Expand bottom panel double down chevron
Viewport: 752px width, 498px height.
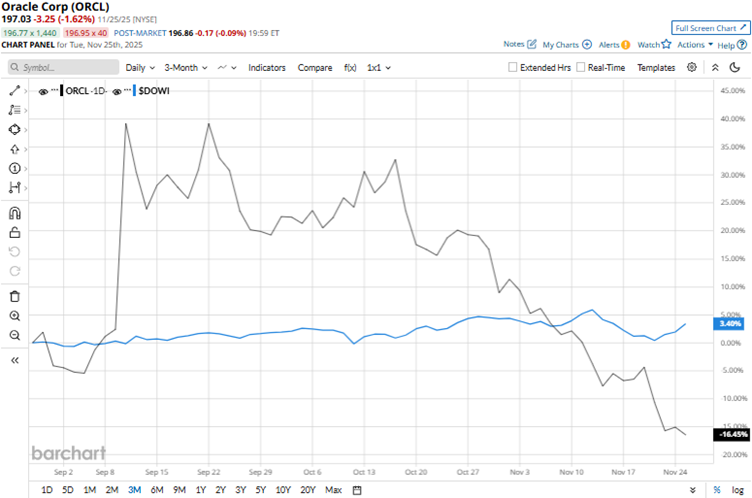[693, 490]
